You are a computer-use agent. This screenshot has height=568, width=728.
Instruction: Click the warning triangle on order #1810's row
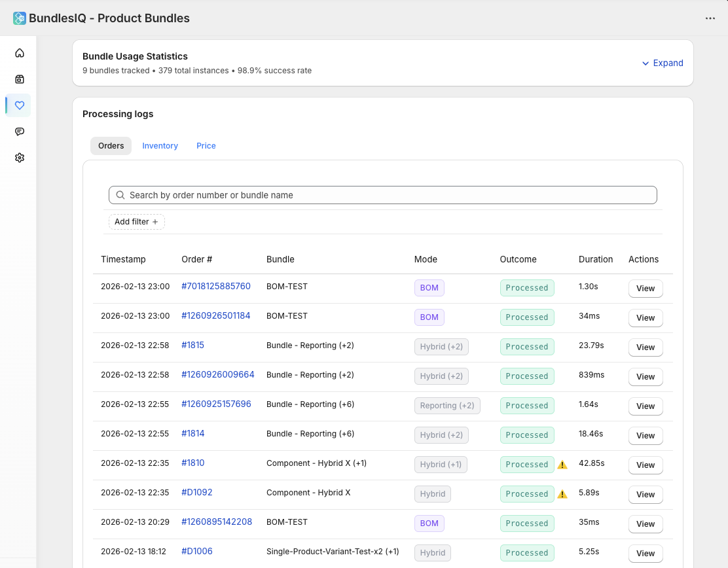562,464
